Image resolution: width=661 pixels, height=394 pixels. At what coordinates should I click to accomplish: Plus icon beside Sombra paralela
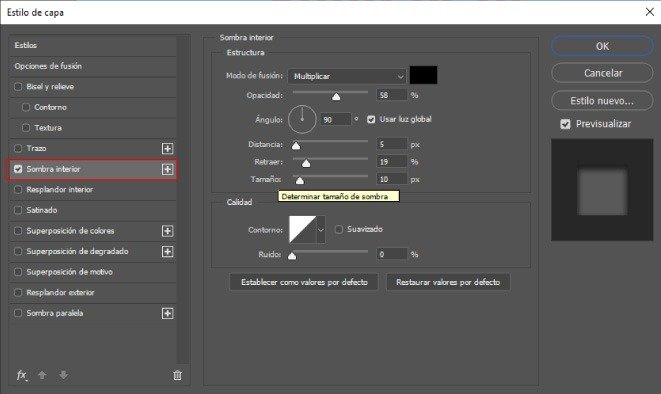tap(167, 313)
